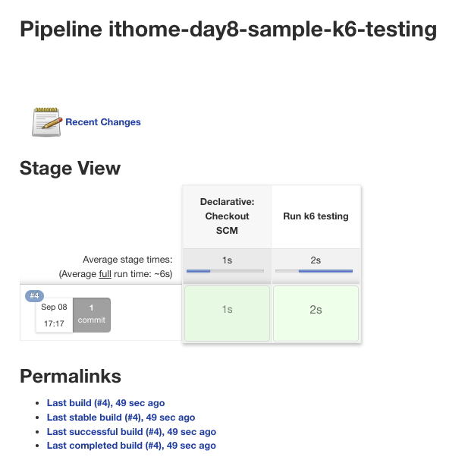Click the average 1s stage time cell
Viewport: 468px width, 476px height.
[227, 260]
